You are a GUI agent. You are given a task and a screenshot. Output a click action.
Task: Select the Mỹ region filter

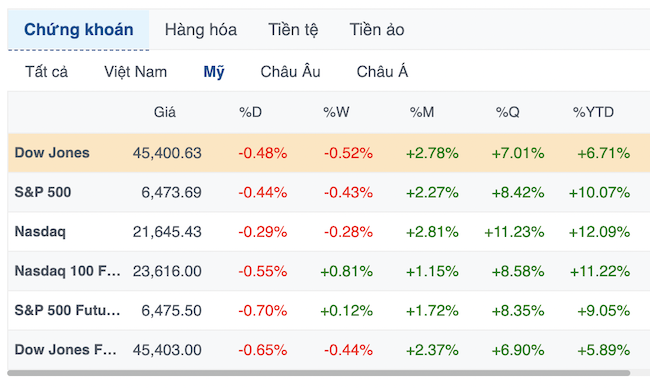point(214,72)
